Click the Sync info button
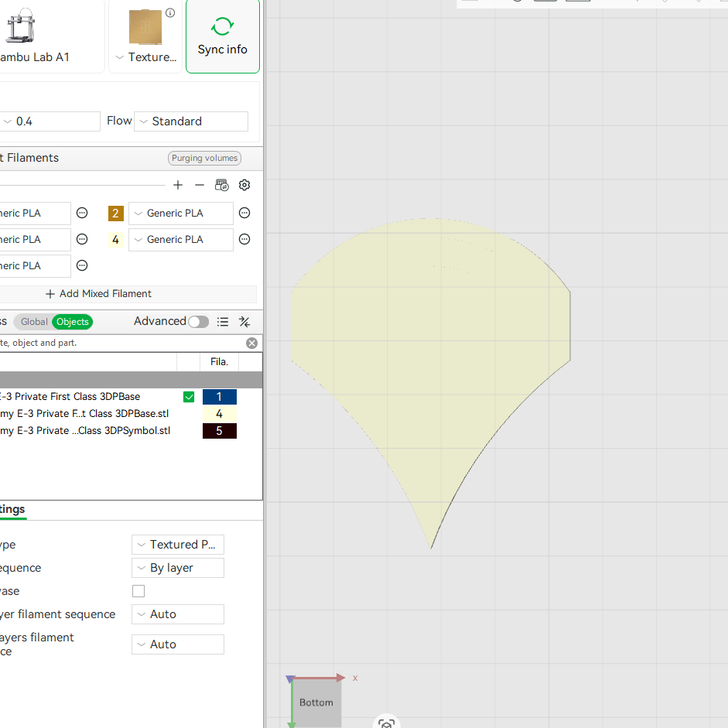 (x=222, y=36)
